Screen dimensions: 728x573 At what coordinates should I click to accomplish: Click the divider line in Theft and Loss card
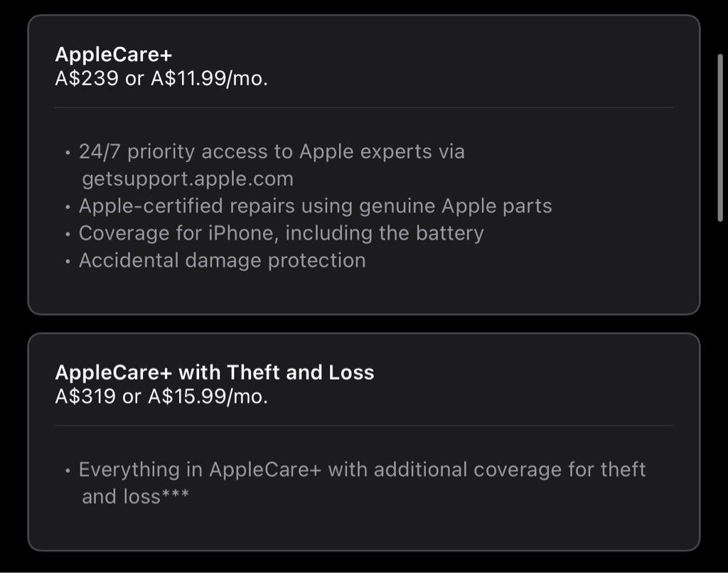pos(364,425)
